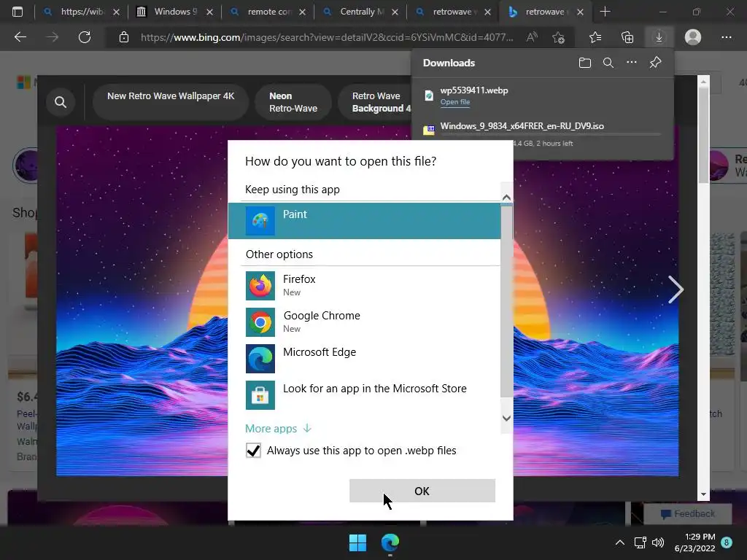Open the Edge Settings and more menu
The image size is (747, 560).
(x=727, y=37)
